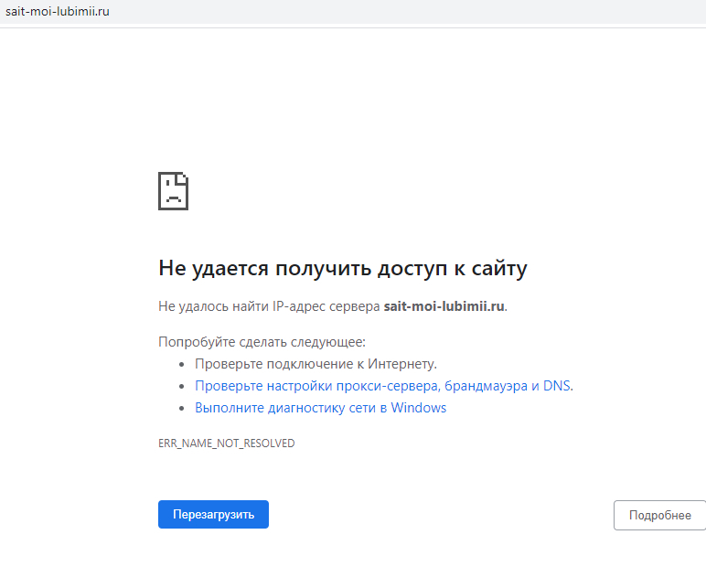Click the blank space between Перезагрузить and Подробнее
Screen dimensions: 706x588
(x=439, y=515)
